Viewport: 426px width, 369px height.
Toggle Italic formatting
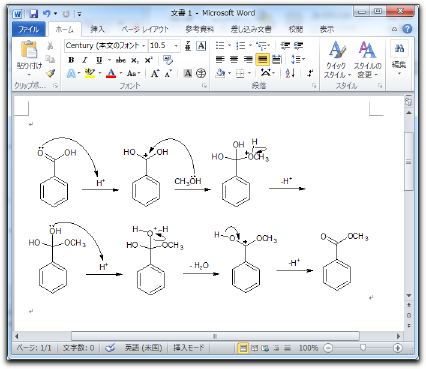point(85,60)
